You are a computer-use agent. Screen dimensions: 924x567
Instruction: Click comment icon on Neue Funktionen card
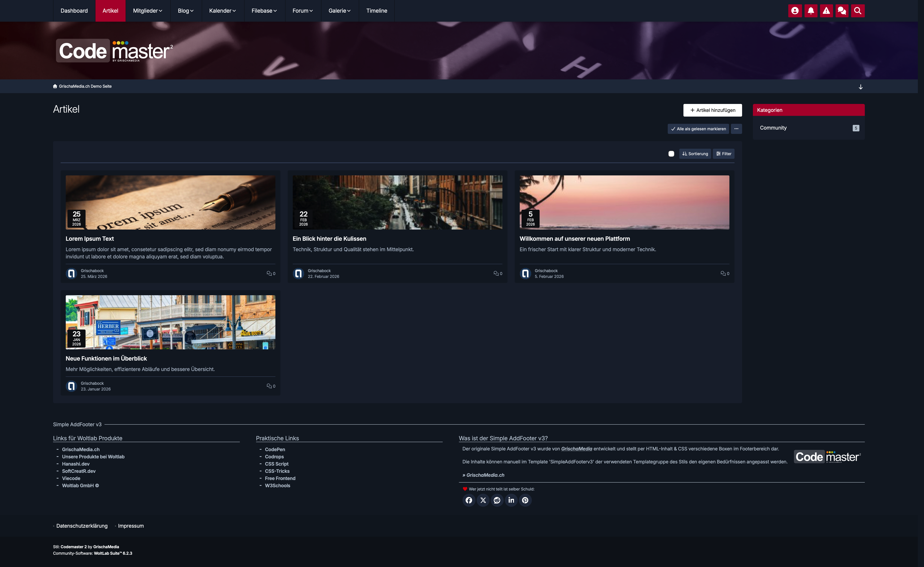click(x=269, y=386)
